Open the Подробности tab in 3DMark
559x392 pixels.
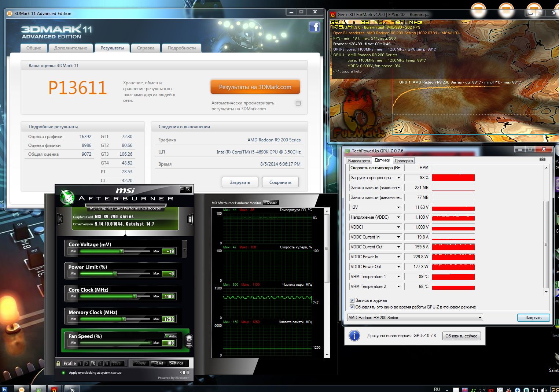pyautogui.click(x=181, y=48)
